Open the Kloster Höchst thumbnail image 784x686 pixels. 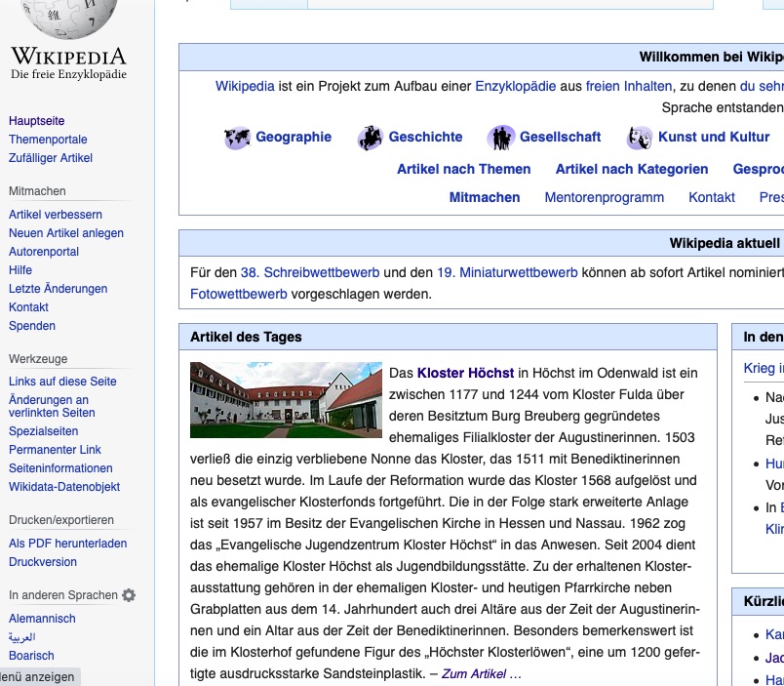tap(286, 400)
